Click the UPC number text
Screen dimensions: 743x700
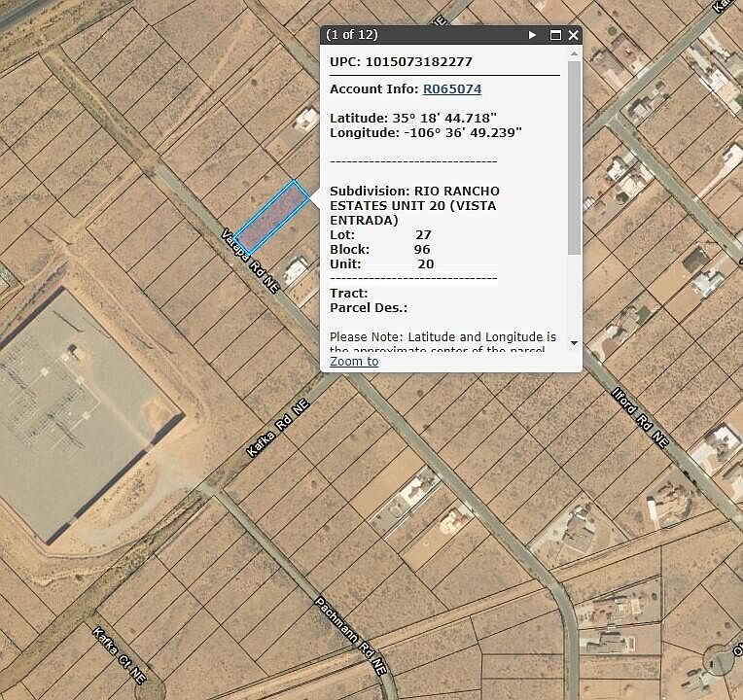point(418,62)
